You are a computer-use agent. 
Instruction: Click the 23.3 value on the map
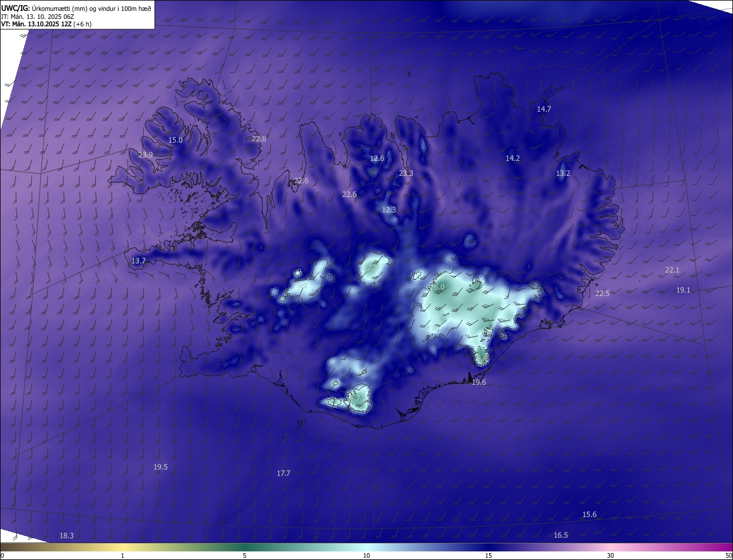pyautogui.click(x=405, y=173)
